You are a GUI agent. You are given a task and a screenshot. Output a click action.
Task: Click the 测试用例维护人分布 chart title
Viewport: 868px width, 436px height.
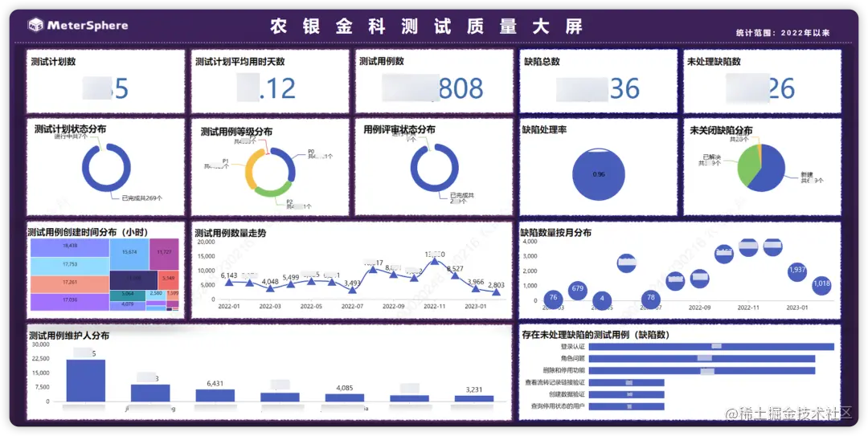coord(68,336)
